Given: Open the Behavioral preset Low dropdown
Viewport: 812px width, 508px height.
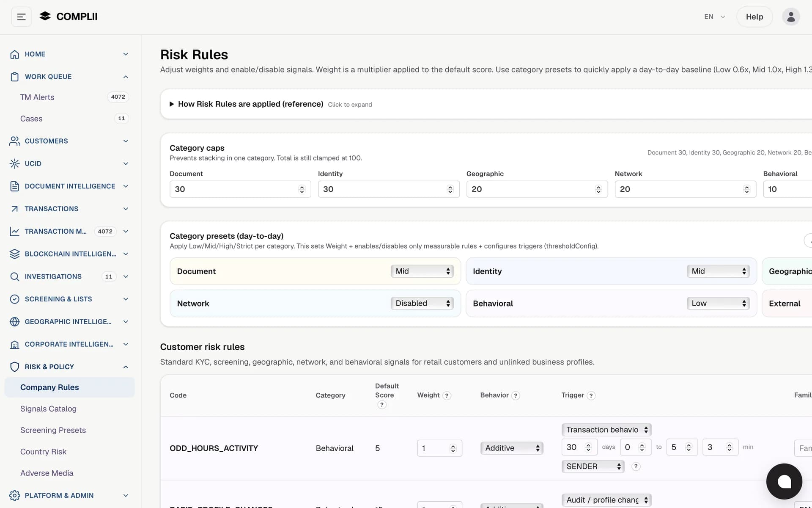Looking at the screenshot, I should [x=718, y=304].
